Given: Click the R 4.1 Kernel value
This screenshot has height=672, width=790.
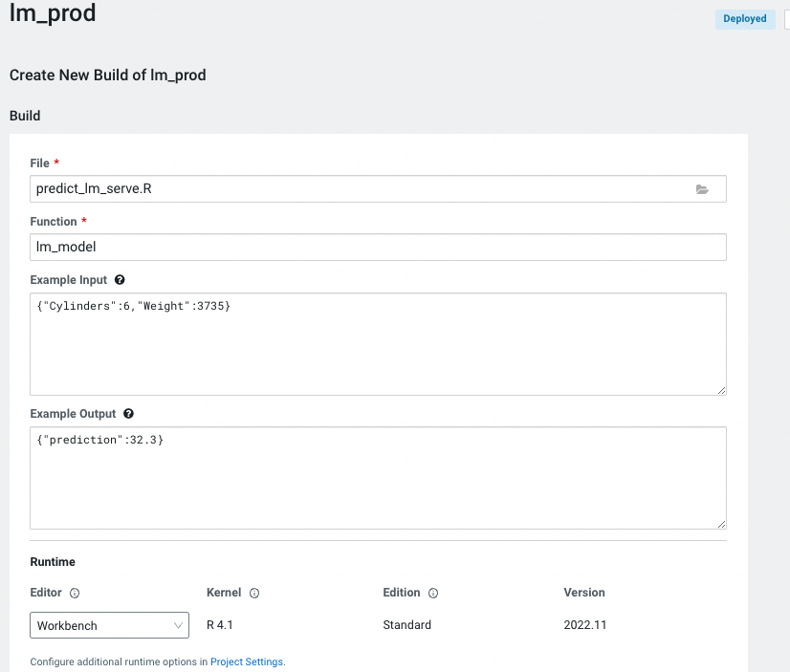Looking at the screenshot, I should (x=218, y=625).
